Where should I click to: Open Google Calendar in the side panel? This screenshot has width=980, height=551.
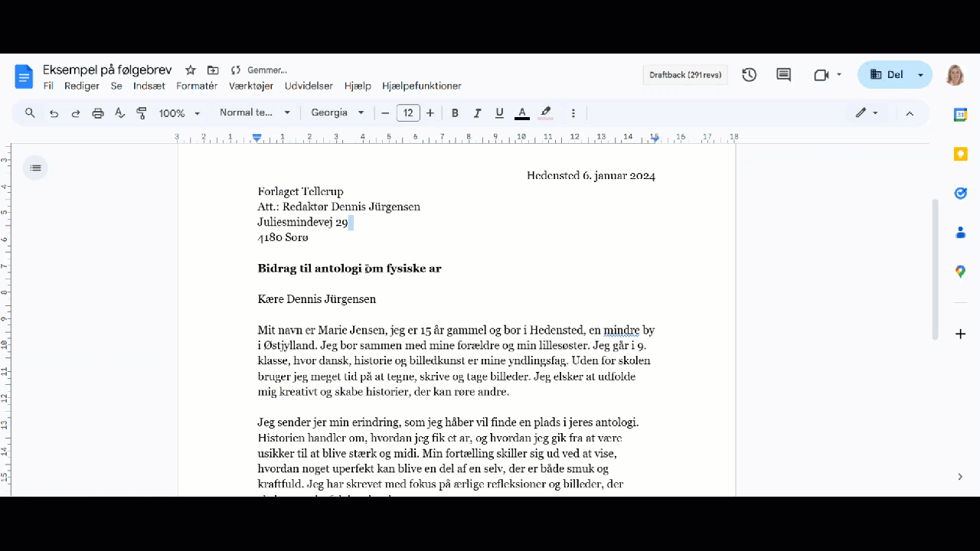961,115
